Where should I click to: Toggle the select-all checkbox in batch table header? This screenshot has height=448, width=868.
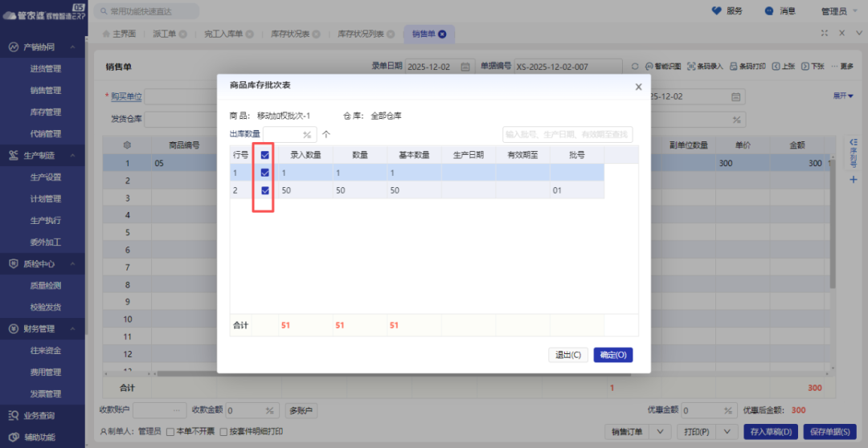(264, 155)
